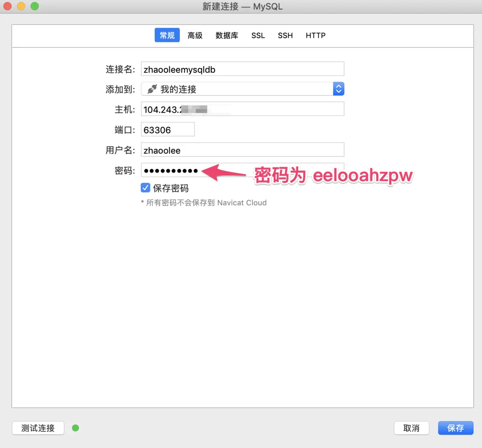Click the blue 保存 button
Viewport: 482px width, 448px height.
pos(456,428)
